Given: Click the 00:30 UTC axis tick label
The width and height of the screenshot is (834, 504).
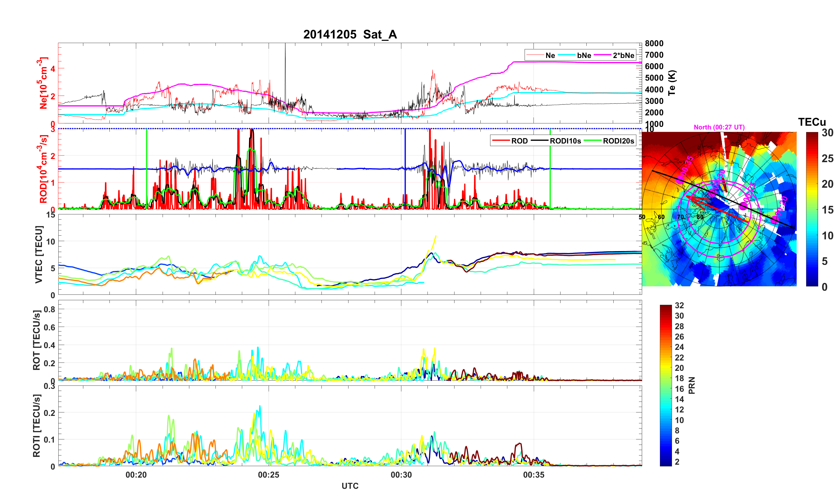Looking at the screenshot, I should click(401, 475).
